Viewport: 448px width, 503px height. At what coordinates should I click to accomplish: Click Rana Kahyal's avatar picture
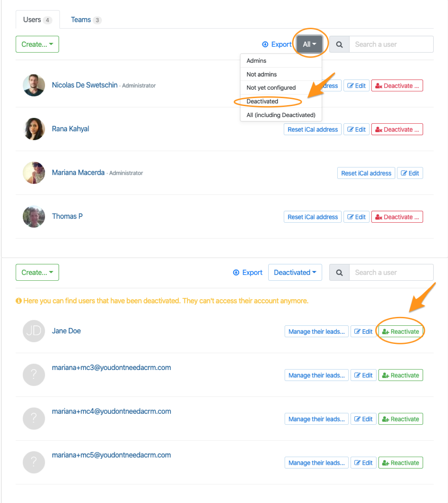(34, 129)
